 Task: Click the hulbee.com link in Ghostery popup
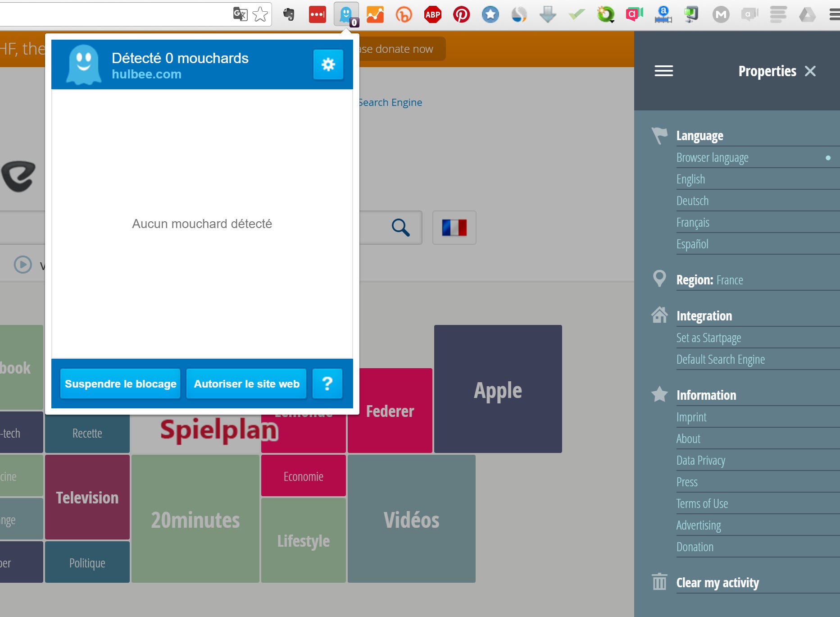tap(146, 74)
